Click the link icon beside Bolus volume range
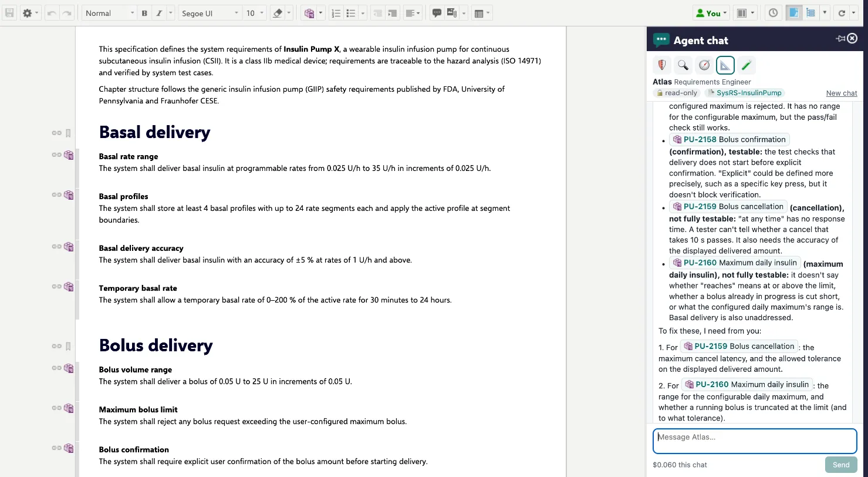This screenshot has height=477, width=868. pyautogui.click(x=56, y=368)
